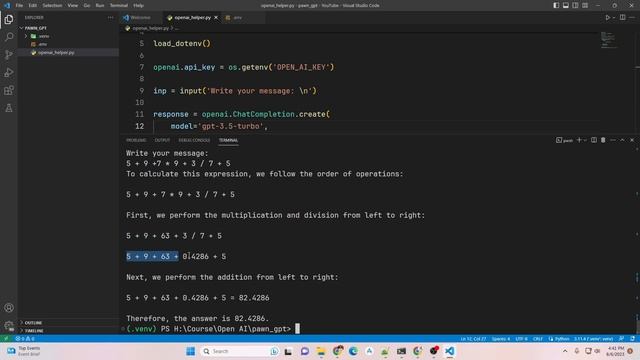
Task: Open the Run and Debug view
Action: (x=9, y=73)
